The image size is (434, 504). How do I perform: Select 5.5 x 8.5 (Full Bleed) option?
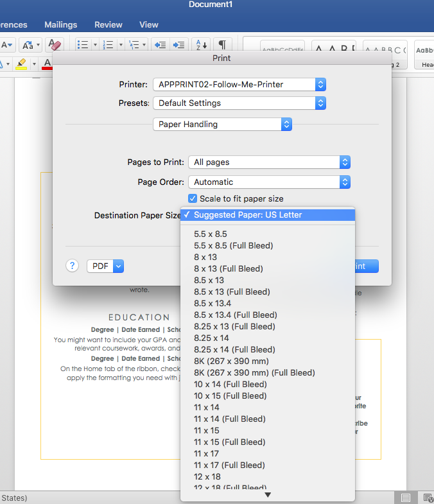coord(268,245)
